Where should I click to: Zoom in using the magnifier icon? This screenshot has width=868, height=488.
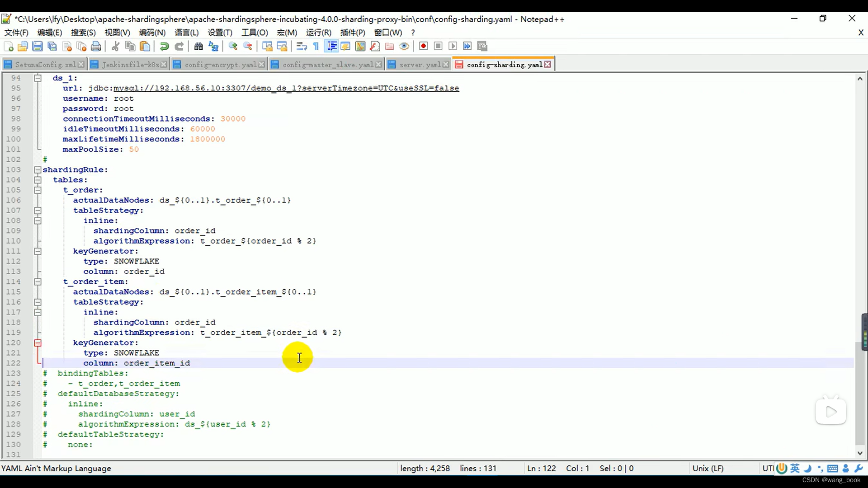point(233,46)
